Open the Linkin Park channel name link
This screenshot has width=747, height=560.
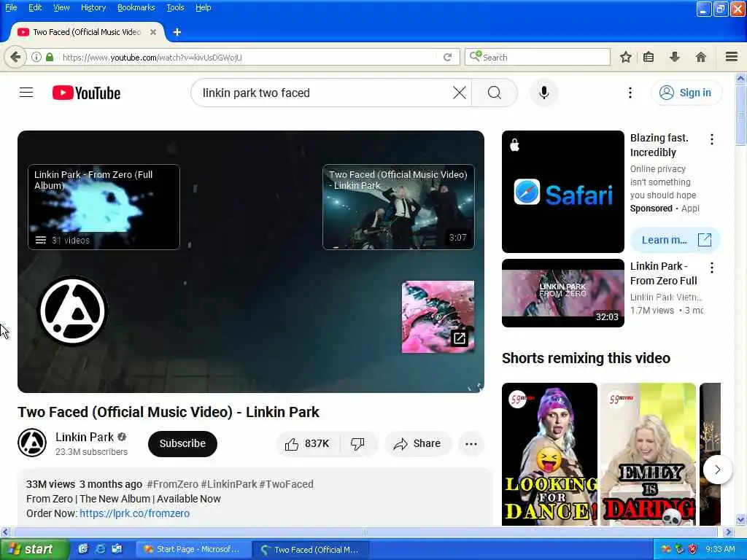click(x=85, y=437)
